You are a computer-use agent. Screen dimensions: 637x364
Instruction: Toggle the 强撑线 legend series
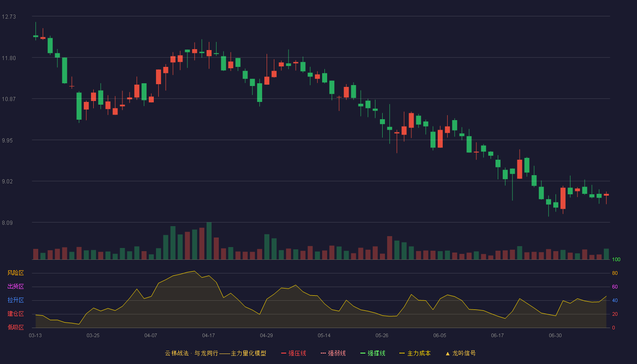[373, 353]
